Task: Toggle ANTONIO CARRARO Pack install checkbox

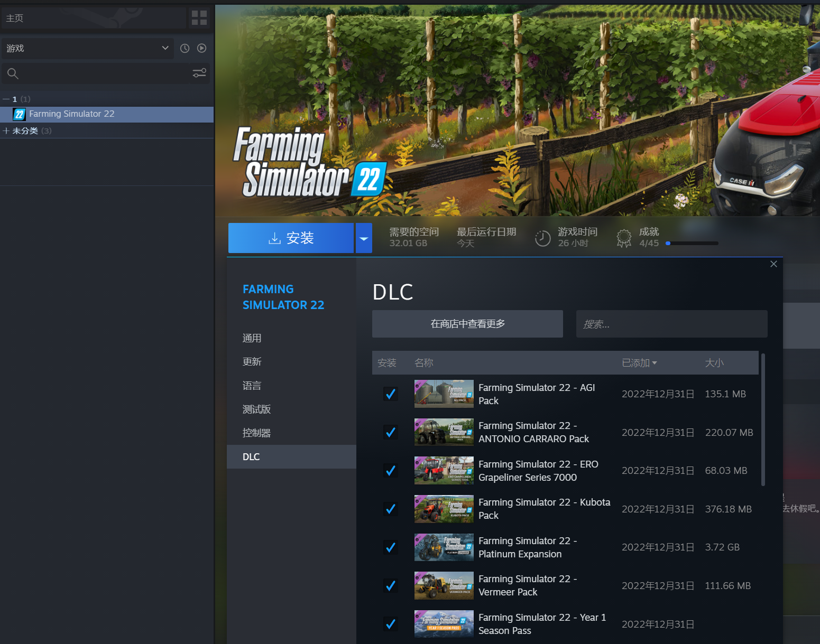Action: pos(391,432)
